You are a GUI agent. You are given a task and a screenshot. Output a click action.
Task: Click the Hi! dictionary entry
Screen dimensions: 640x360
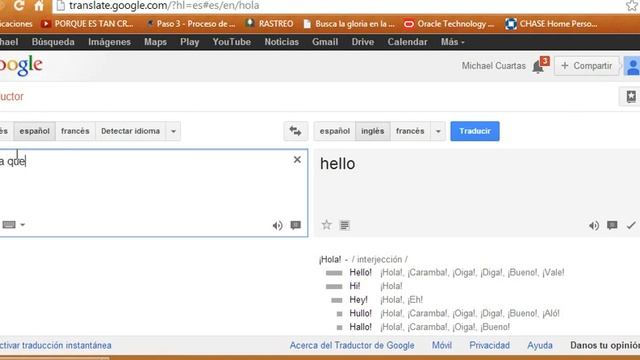[x=355, y=286]
